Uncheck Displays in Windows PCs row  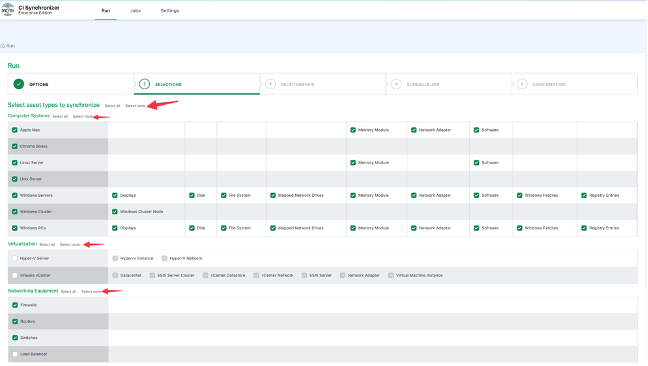(x=115, y=228)
